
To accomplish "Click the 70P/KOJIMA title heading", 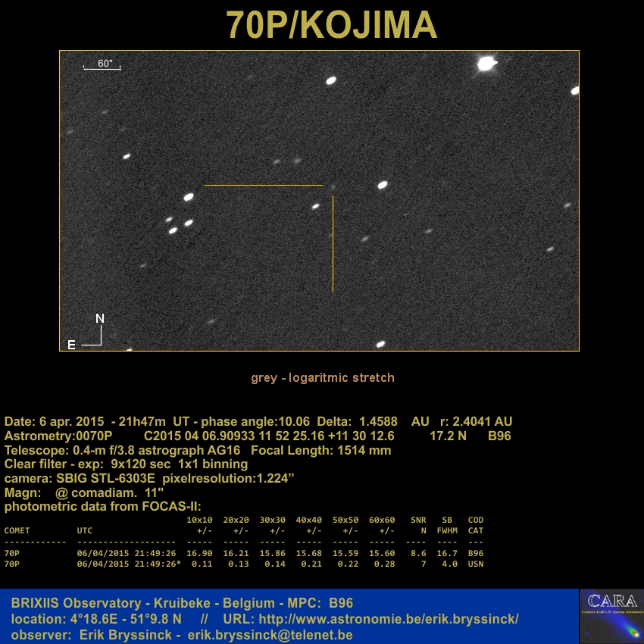I will point(332,26).
